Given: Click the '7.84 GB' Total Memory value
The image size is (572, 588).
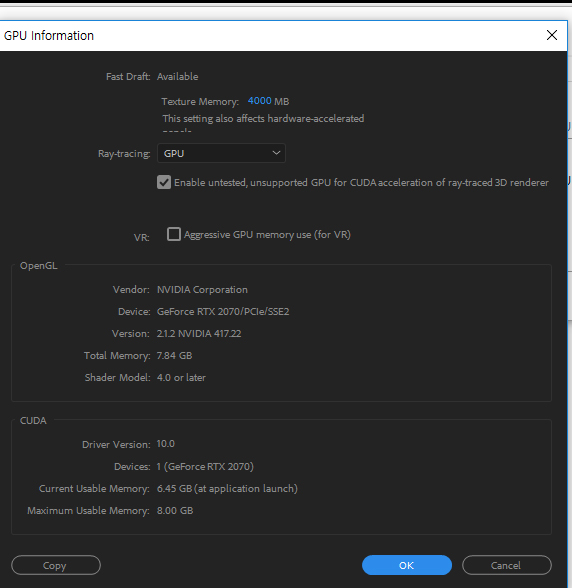Looking at the screenshot, I should point(174,356).
